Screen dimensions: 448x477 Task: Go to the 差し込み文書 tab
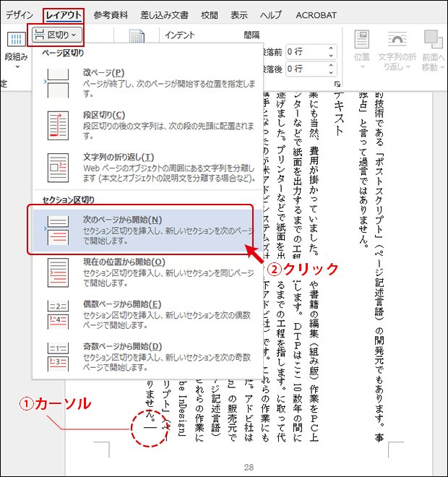pos(164,15)
